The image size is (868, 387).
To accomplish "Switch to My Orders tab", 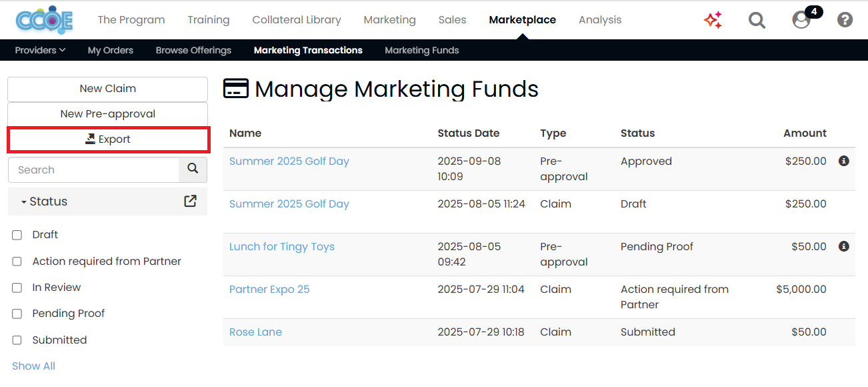I will (x=111, y=50).
